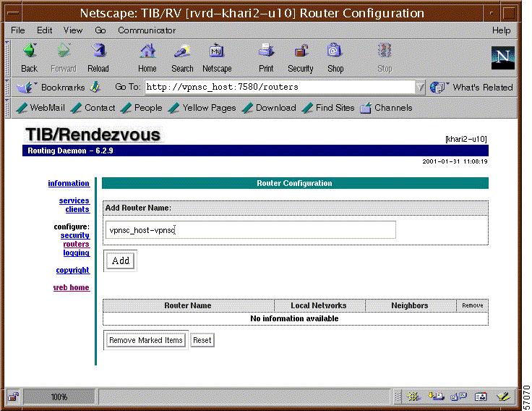Open the information link in the sidebar
This screenshot has height=411, width=532.
(69, 183)
